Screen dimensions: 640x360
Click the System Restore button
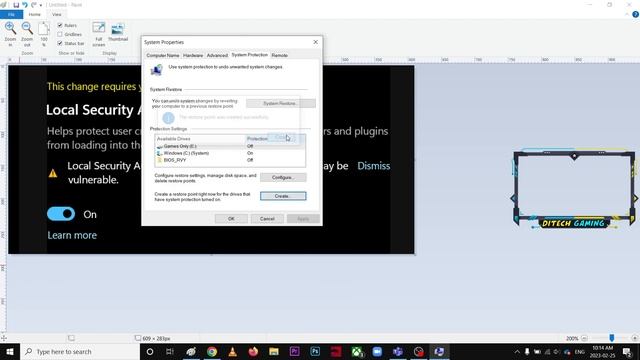(281, 103)
